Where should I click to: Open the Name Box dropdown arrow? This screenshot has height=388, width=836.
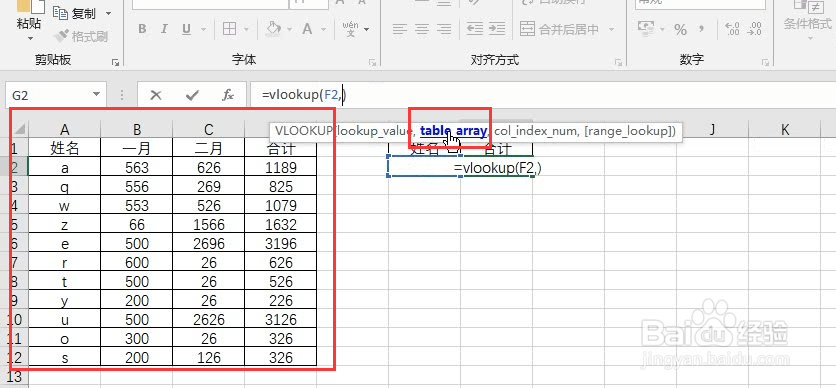(97, 95)
